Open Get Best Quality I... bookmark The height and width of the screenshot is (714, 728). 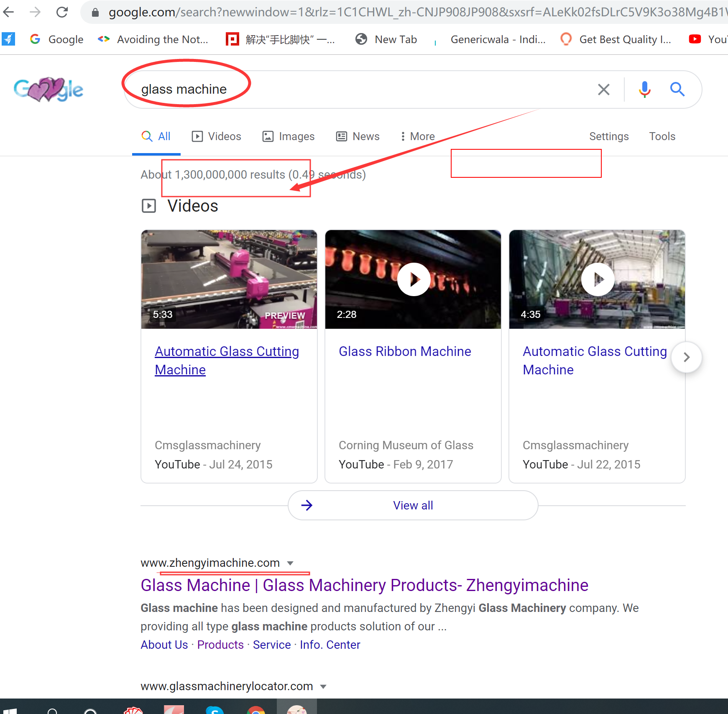point(616,39)
